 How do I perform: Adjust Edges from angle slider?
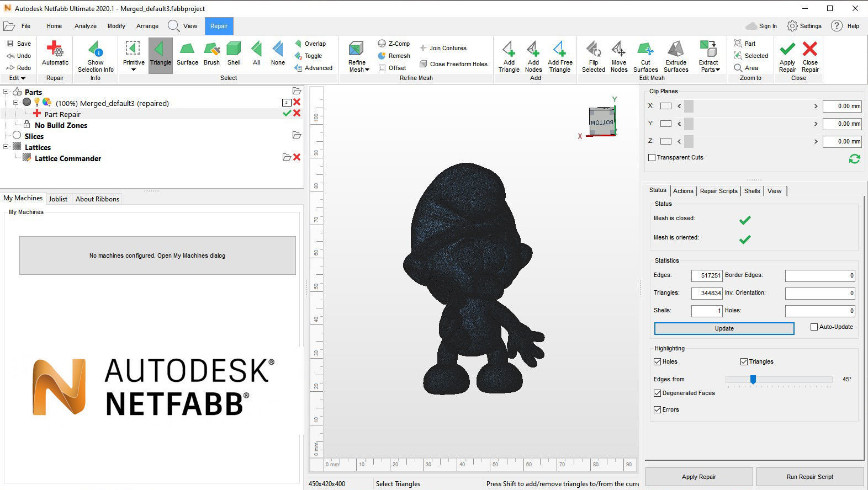point(753,379)
